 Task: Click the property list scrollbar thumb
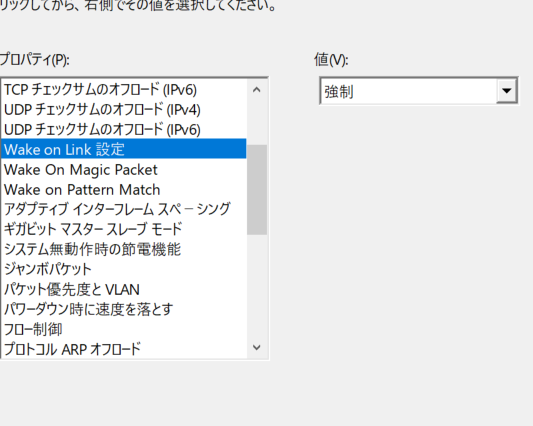257,190
